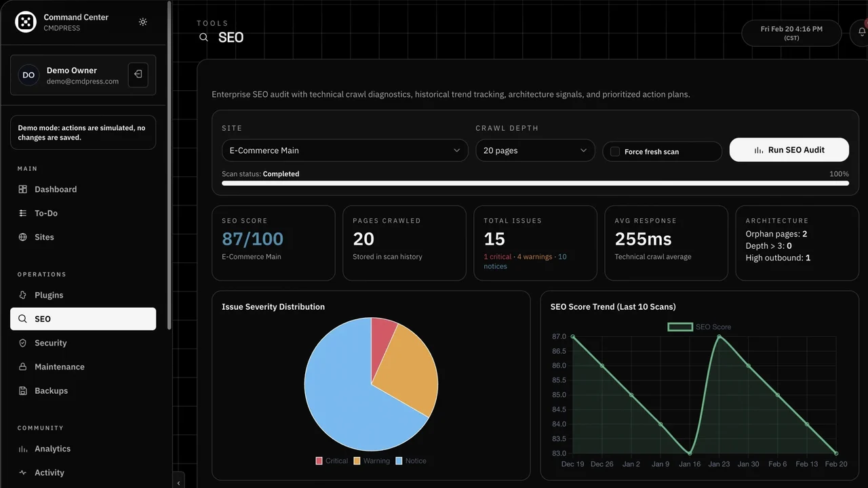Click the DO avatar circle
Screen dimensions: 868x488
pos(28,75)
